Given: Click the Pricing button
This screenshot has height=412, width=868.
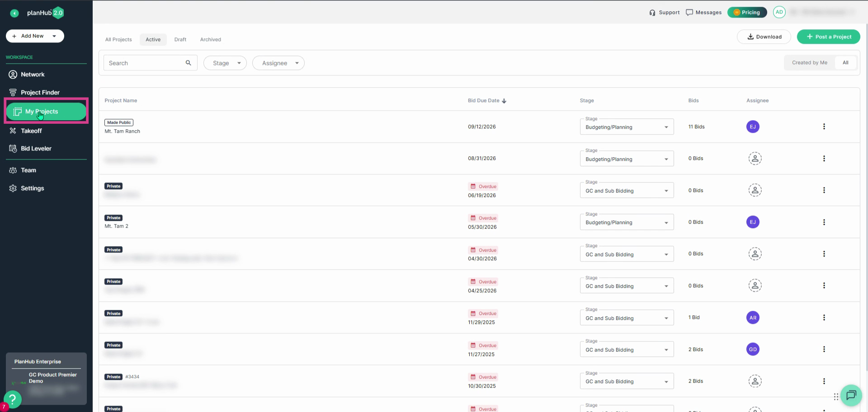Looking at the screenshot, I should (747, 13).
